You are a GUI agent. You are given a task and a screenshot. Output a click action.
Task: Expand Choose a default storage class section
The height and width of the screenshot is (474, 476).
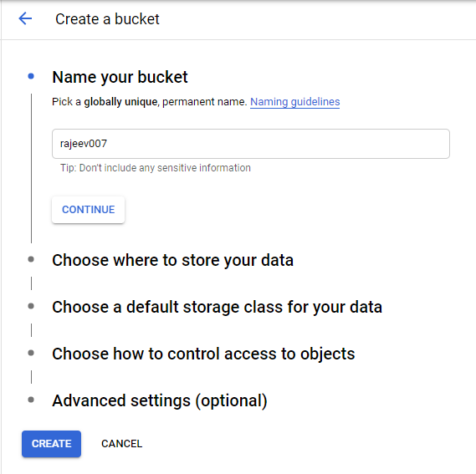(x=217, y=307)
